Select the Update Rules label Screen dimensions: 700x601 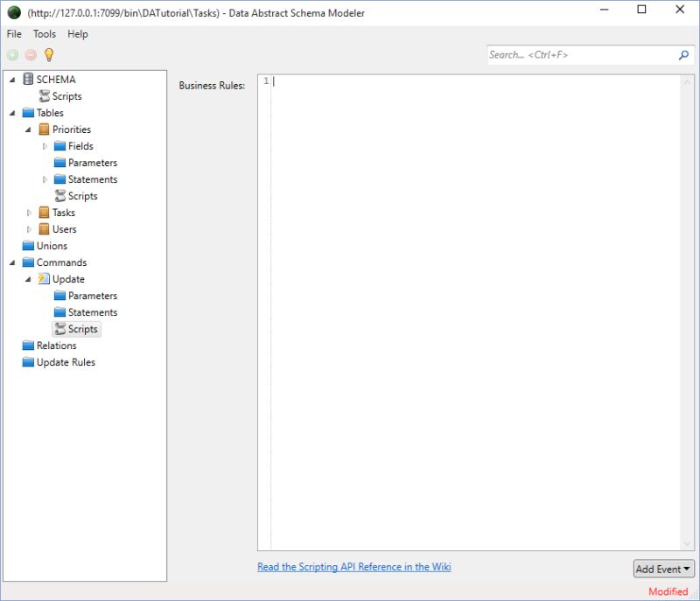pos(66,362)
